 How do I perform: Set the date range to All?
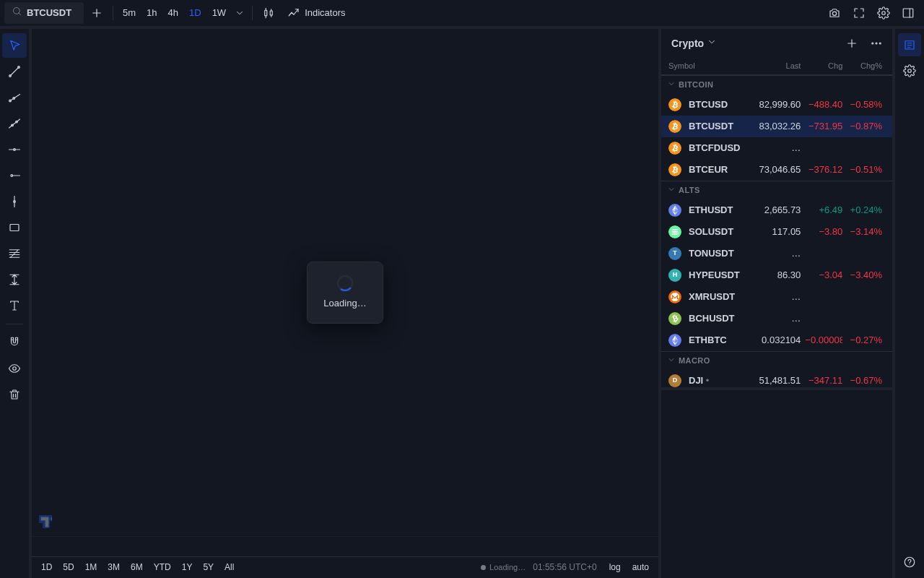[229, 567]
